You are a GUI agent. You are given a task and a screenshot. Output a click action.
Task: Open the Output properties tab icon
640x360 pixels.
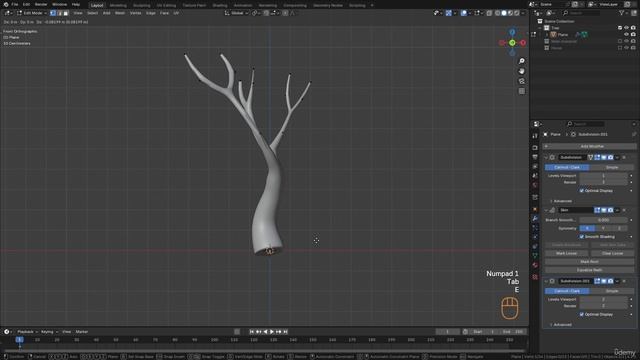[x=535, y=157]
